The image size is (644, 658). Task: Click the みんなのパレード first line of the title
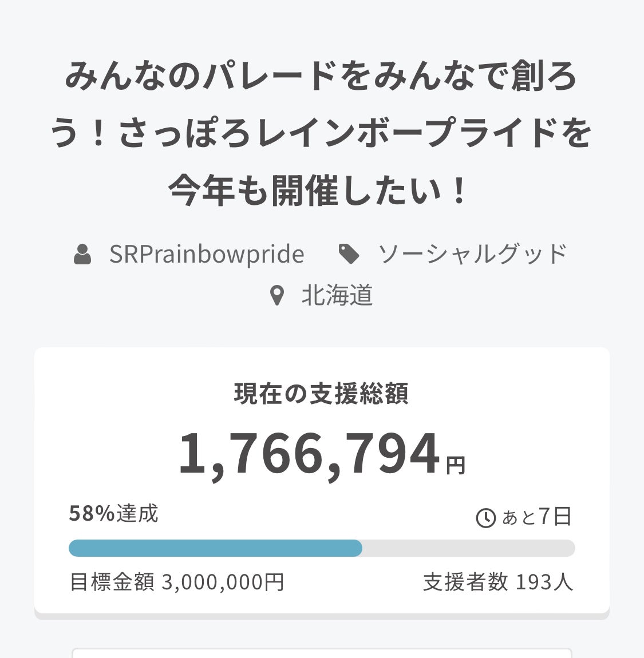[x=321, y=77]
